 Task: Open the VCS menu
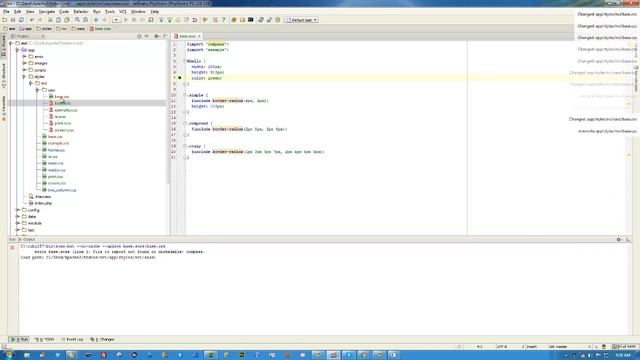coord(122,12)
